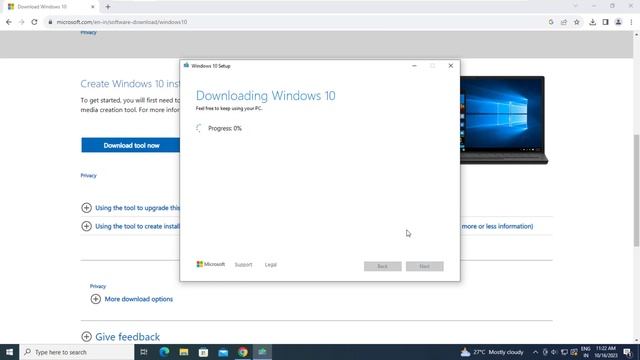Switch to Chrome on taskbar
The image size is (640, 360).
[243, 352]
